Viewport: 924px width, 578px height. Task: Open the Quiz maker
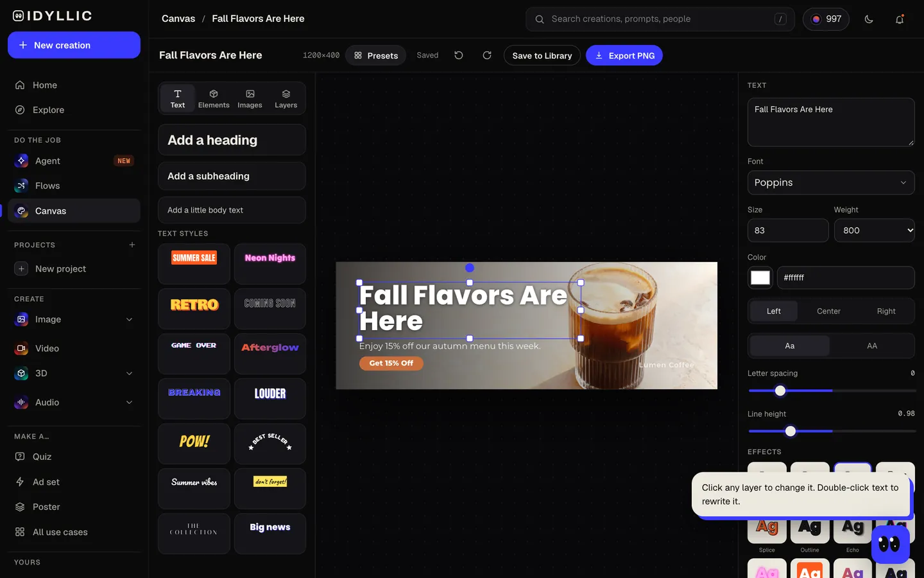click(x=74, y=457)
